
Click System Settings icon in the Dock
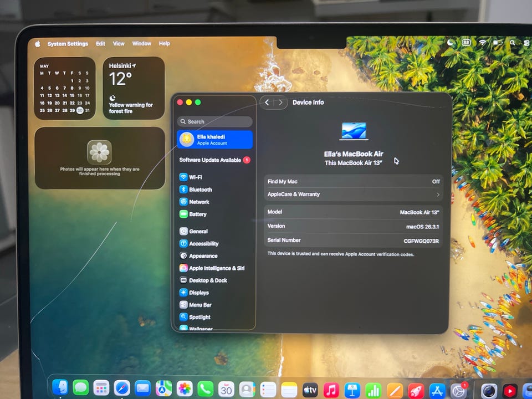459,391
